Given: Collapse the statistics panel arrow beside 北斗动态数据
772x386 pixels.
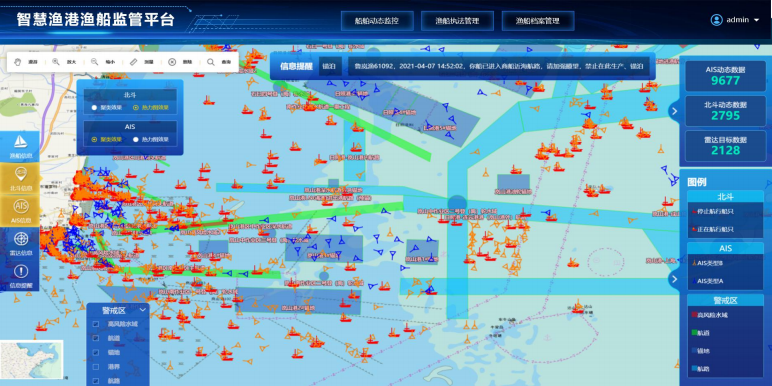Looking at the screenshot, I should pyautogui.click(x=674, y=111).
